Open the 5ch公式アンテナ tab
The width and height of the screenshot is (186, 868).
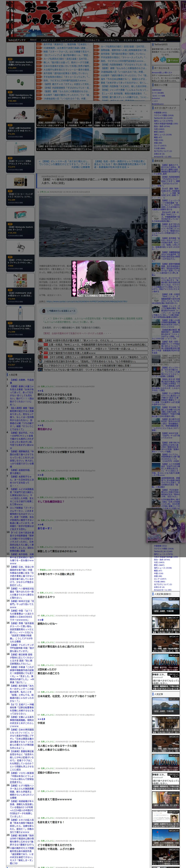coord(17,40)
